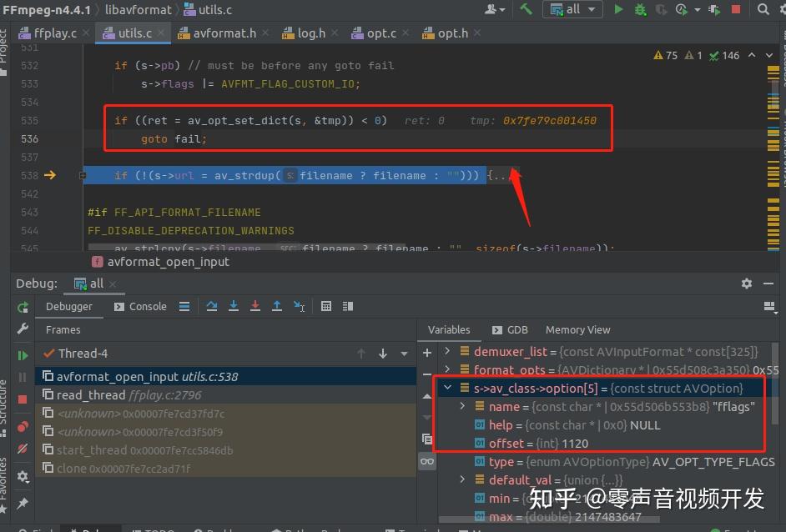This screenshot has height=532, width=786.
Task: Collapse the s->av_class->option[5] node
Action: (447, 388)
